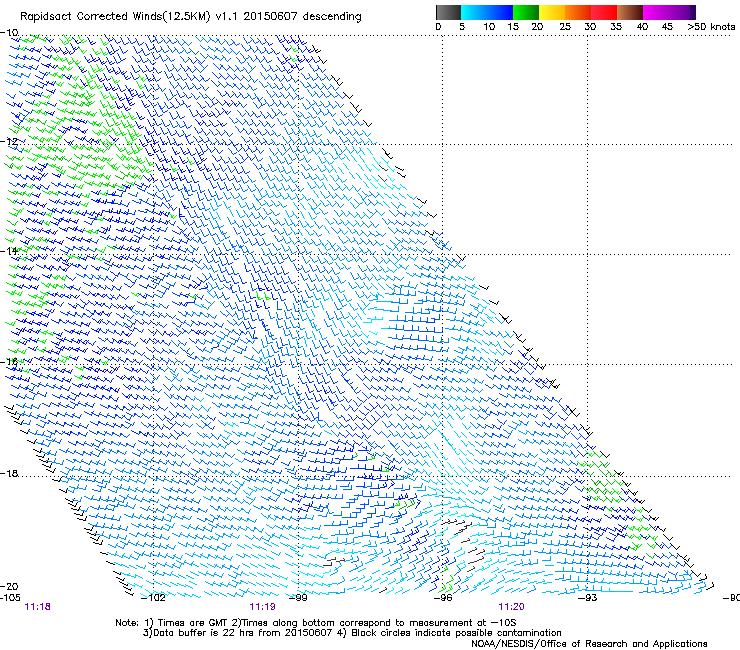
Task: Click the orange 25-30 knots legend segment
Action: click(x=578, y=12)
